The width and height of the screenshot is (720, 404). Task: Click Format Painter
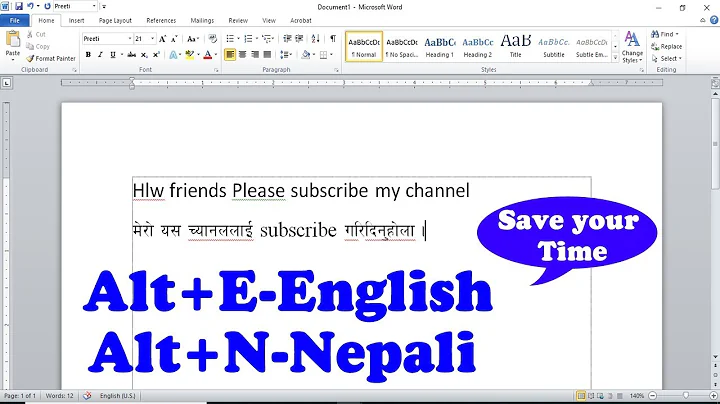[51, 58]
